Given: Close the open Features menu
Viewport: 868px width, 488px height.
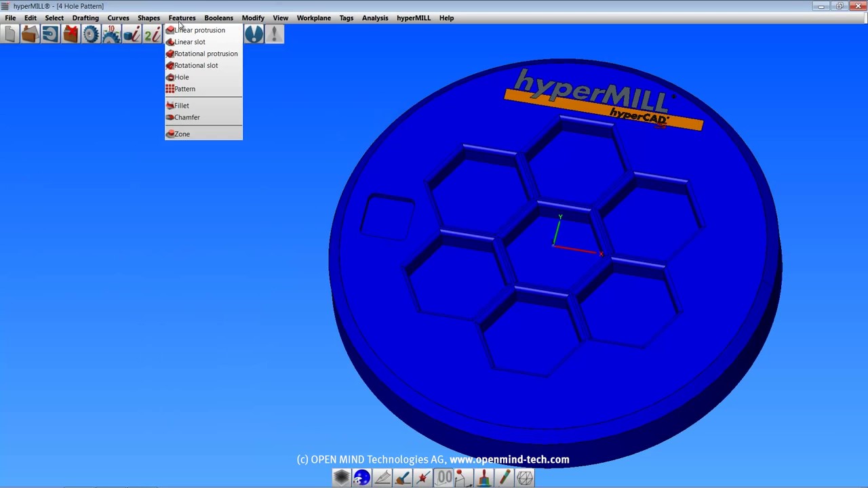Looking at the screenshot, I should pyautogui.click(x=182, y=18).
